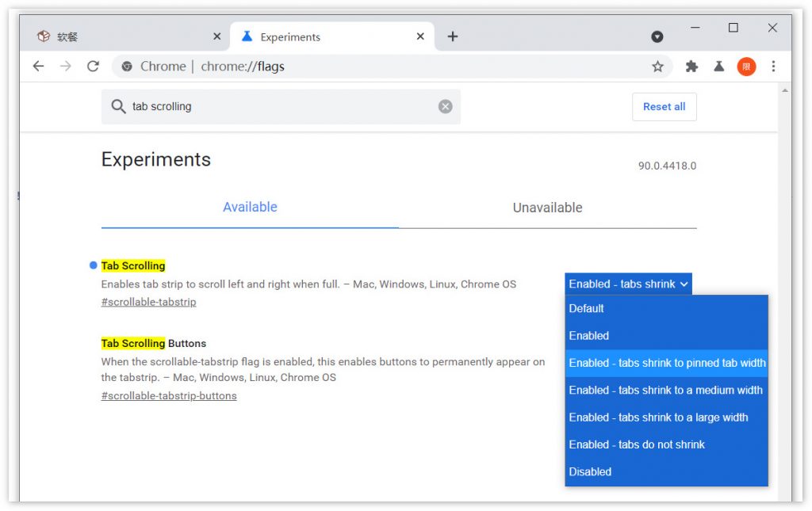Click the orange profile avatar

[x=746, y=67]
